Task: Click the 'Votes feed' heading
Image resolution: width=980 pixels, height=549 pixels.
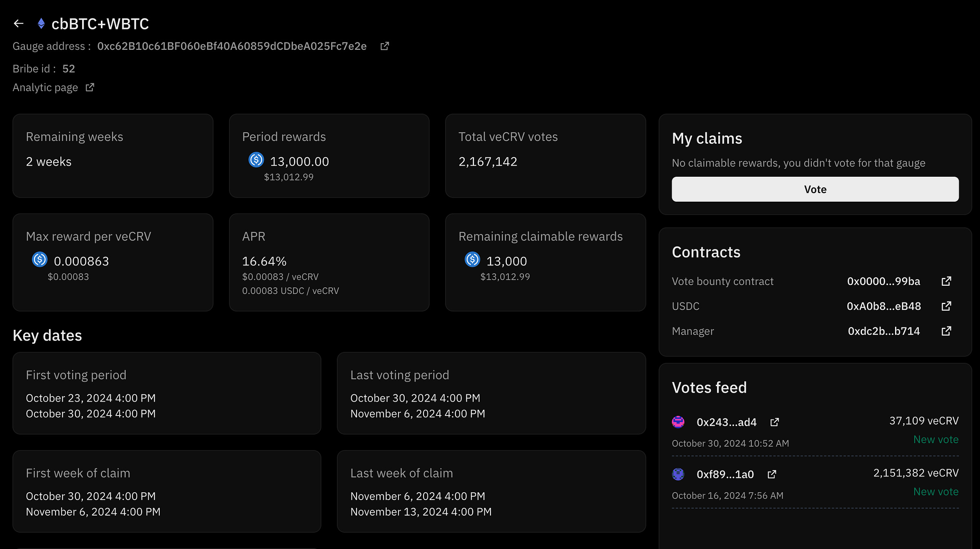Action: click(709, 387)
